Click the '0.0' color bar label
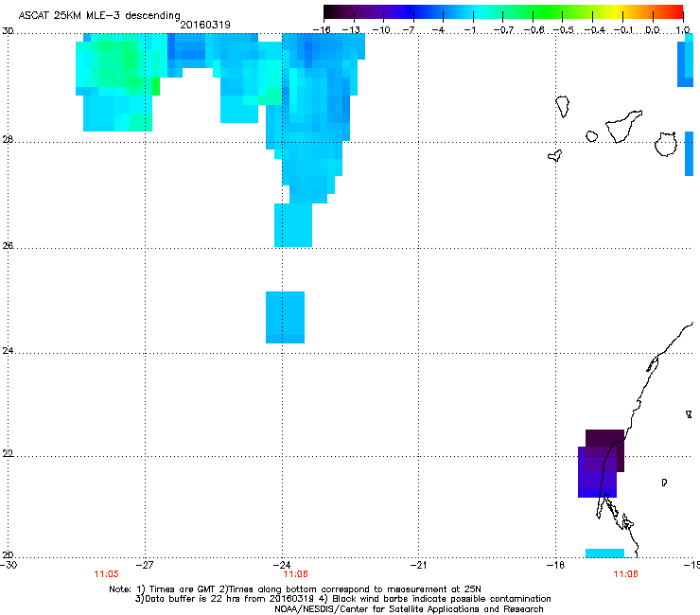This screenshot has height=615, width=700. click(x=653, y=30)
